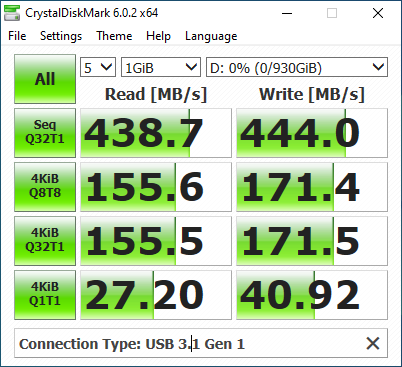Image resolution: width=402 pixels, height=367 pixels.
Task: Click the 4KiB Q32T1 write result 171.5
Action: tap(312, 241)
